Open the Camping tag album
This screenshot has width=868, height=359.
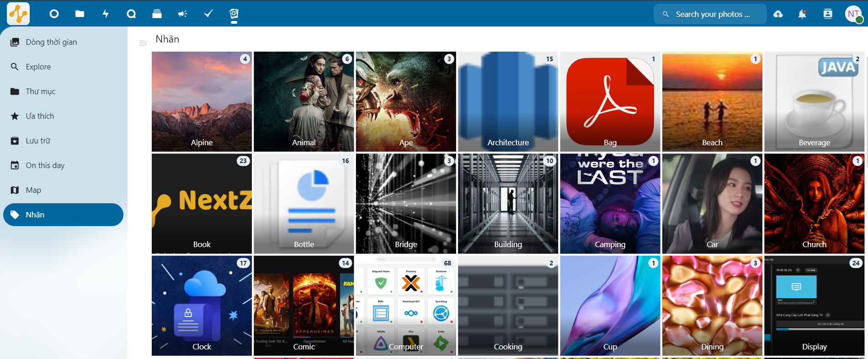click(x=610, y=204)
